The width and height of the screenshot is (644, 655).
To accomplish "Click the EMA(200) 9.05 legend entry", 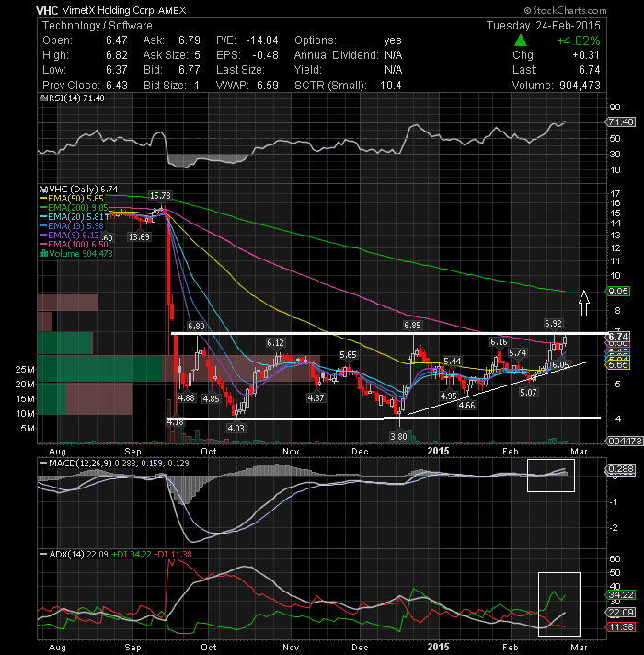I will click(74, 208).
